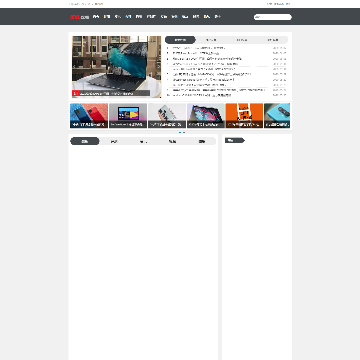This screenshot has width=360, height=360.
Task: Open the orange background thumbnail
Action: [244, 115]
